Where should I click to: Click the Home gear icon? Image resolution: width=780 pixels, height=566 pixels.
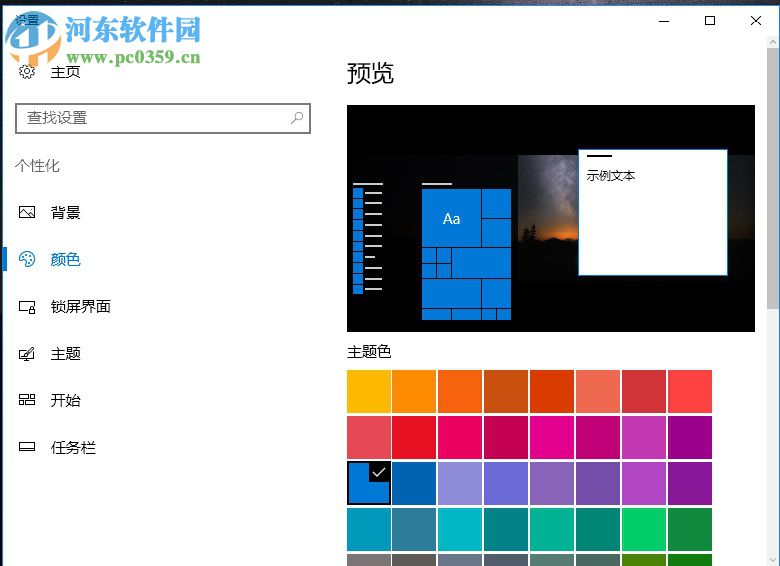click(27, 72)
